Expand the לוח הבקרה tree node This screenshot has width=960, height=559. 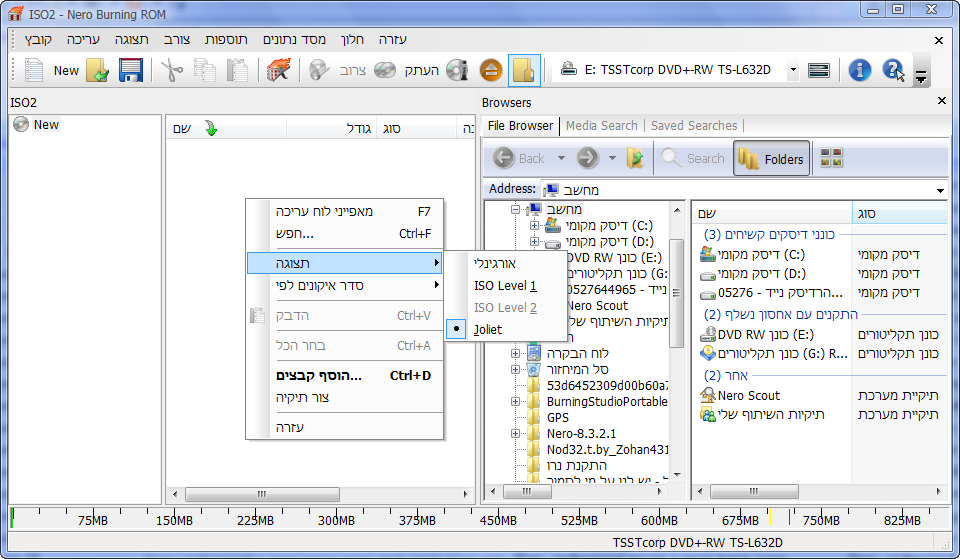516,353
